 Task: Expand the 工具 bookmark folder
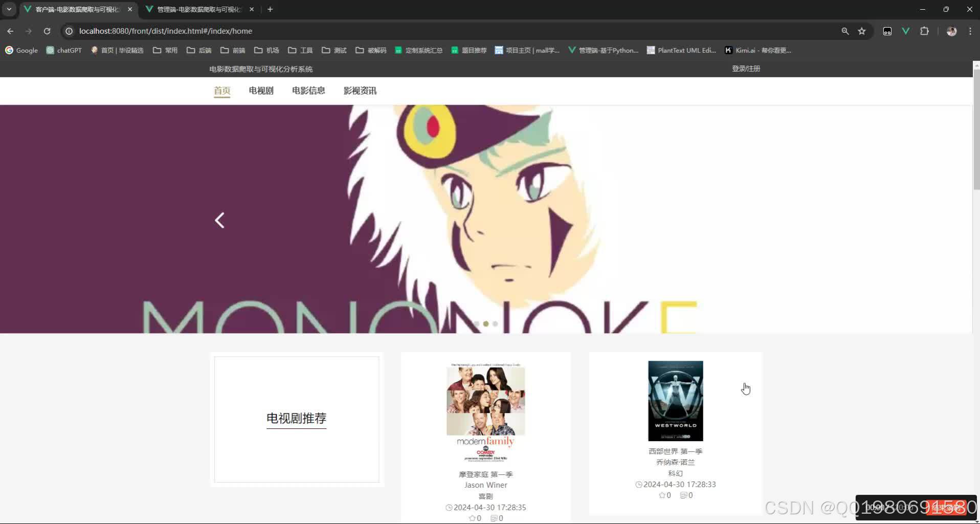(300, 50)
